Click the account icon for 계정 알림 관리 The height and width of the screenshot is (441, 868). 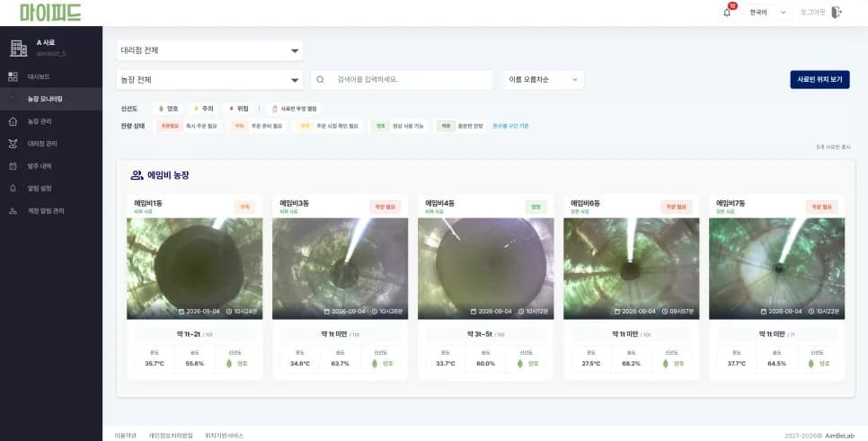click(x=13, y=211)
